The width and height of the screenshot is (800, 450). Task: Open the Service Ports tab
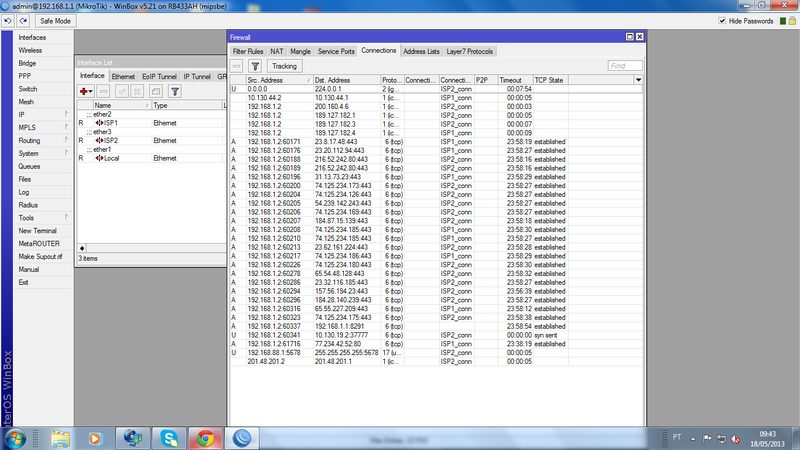click(336, 52)
